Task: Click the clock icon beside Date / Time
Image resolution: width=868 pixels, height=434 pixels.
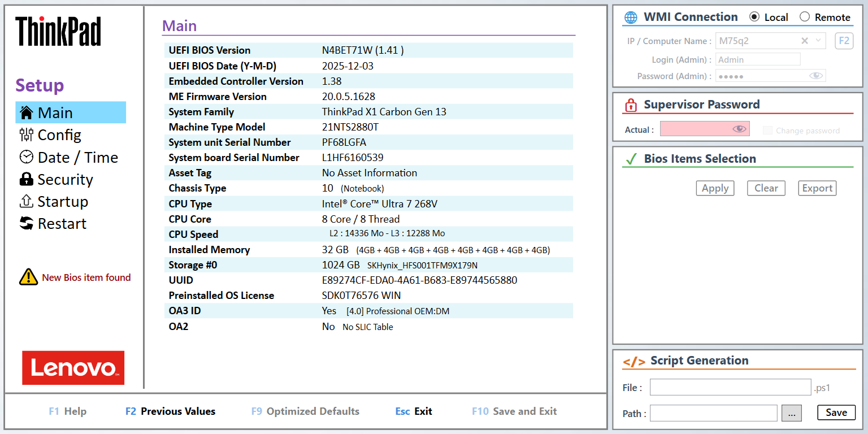Action: 26,157
